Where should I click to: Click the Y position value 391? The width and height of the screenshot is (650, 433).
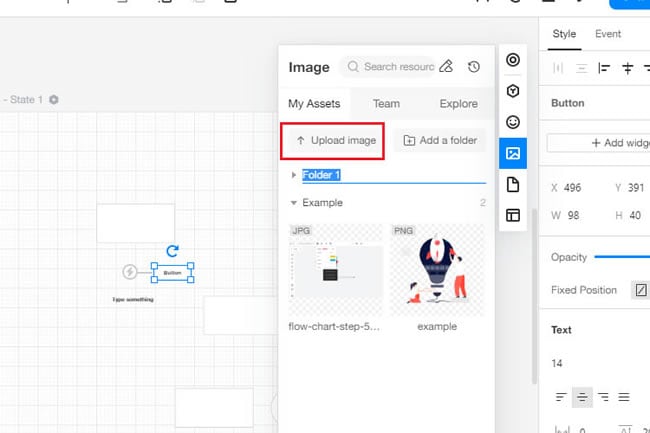point(635,188)
